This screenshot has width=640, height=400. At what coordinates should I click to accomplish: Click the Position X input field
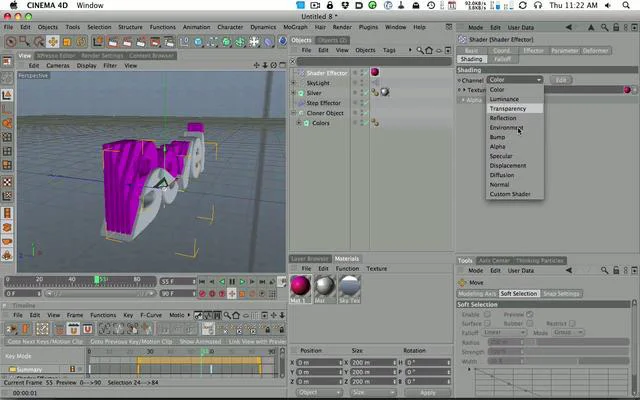click(319, 362)
